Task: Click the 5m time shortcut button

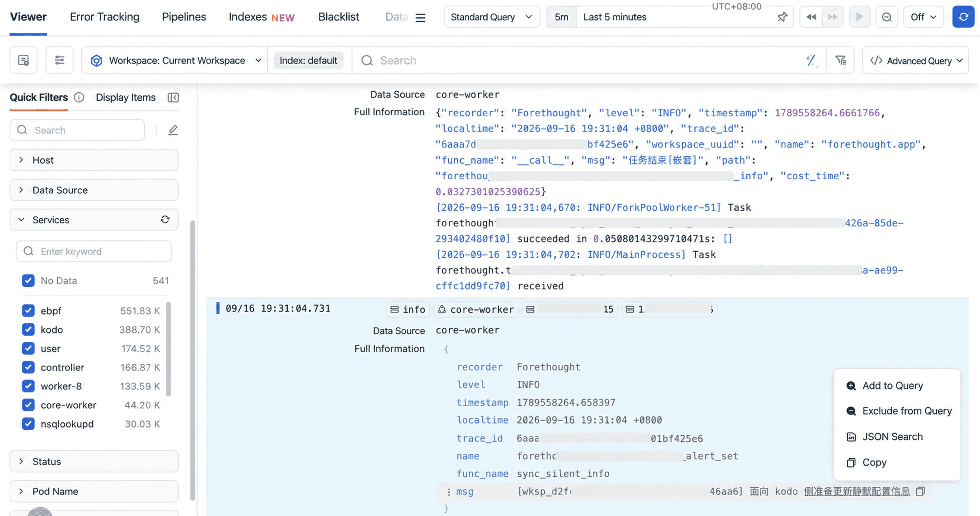Action: tap(562, 17)
